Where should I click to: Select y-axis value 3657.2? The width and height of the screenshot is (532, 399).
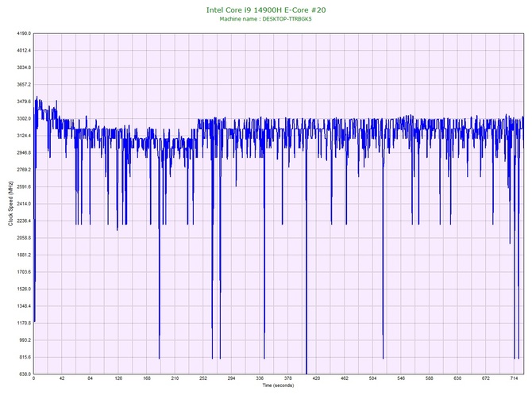(24, 84)
